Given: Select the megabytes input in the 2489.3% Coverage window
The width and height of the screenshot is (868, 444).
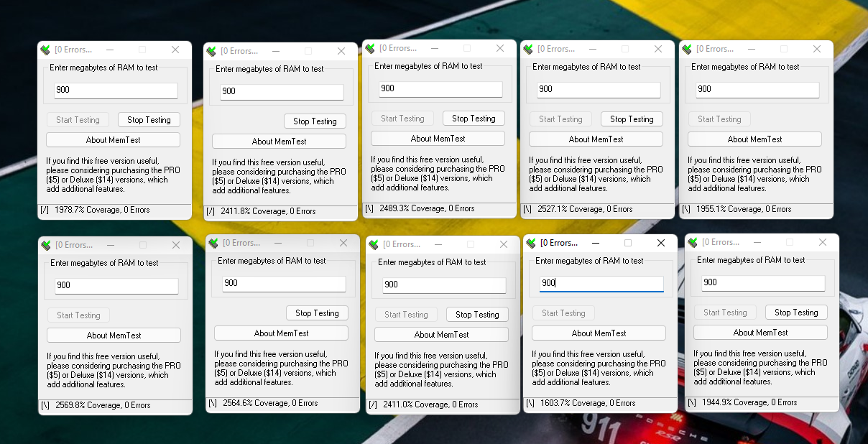Looking at the screenshot, I should [x=440, y=89].
